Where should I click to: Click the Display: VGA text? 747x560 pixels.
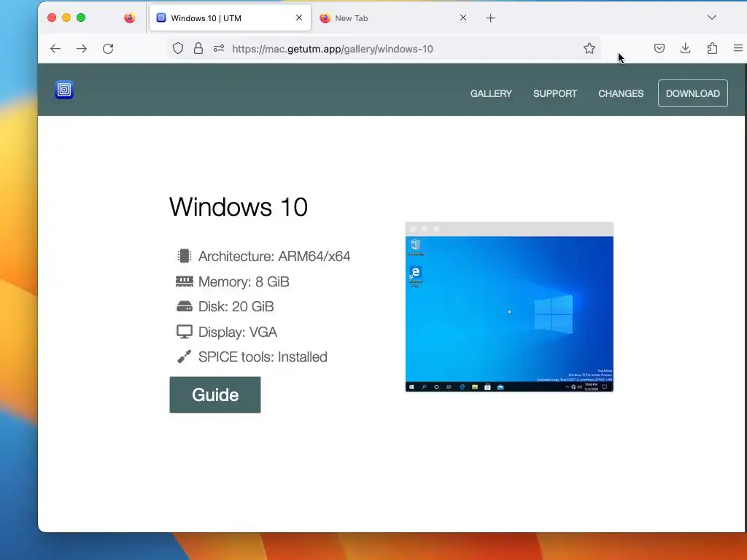[238, 332]
